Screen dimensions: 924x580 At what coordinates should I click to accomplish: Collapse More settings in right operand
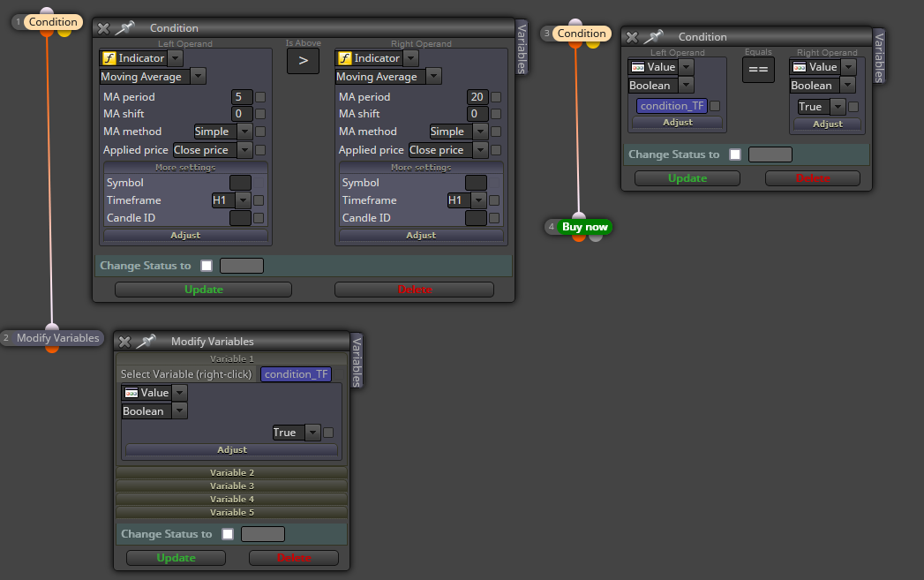click(x=421, y=168)
